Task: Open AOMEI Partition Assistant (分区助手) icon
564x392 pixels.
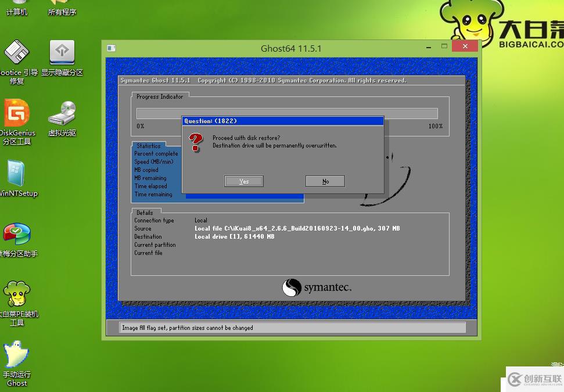Action: click(16, 240)
